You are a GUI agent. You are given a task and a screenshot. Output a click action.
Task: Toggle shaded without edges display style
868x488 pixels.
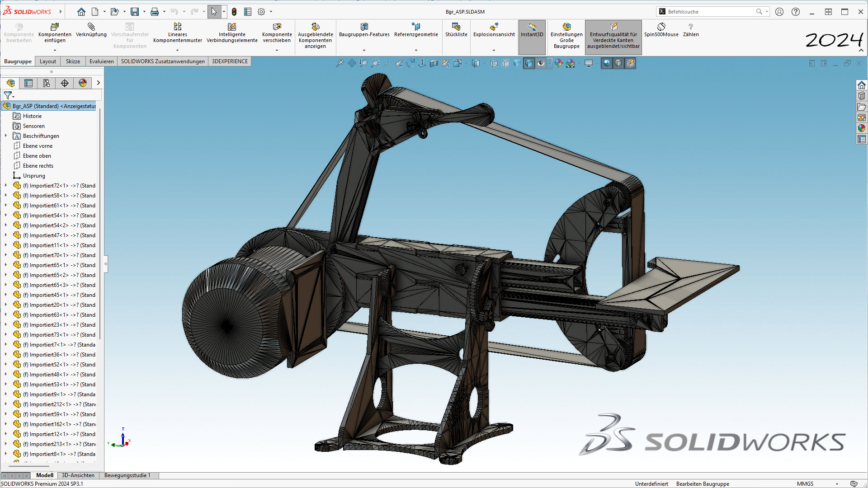tap(517, 64)
